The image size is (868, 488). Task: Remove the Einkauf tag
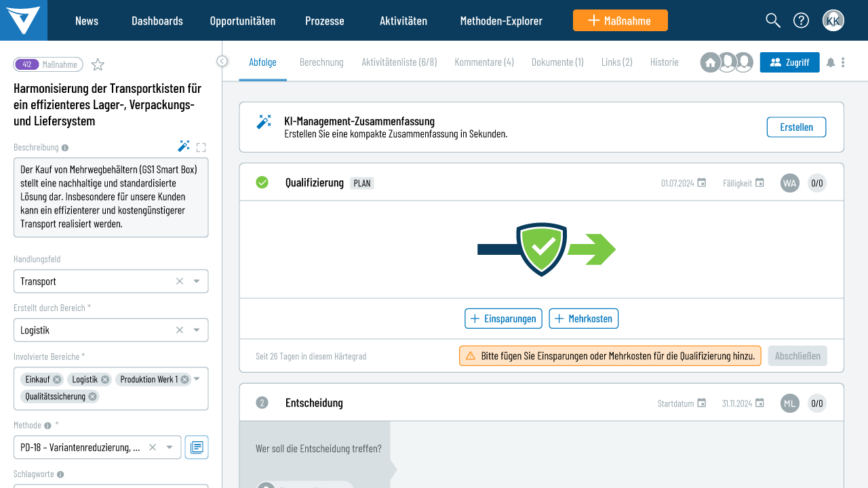(57, 380)
